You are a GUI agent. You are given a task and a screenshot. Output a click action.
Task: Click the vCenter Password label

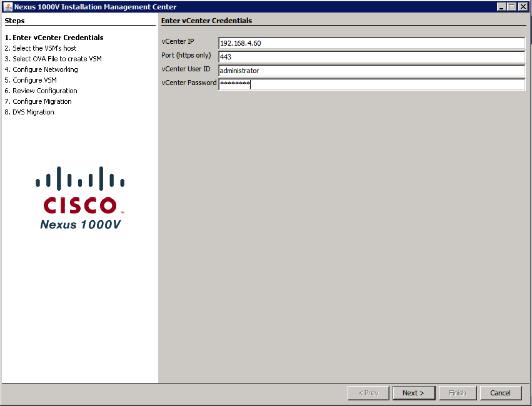pos(189,83)
